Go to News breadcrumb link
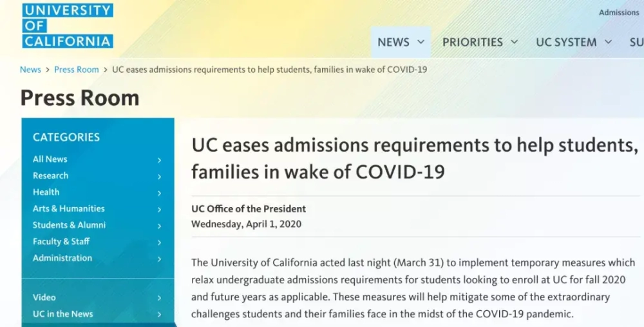This screenshot has height=327, width=644. click(x=30, y=70)
